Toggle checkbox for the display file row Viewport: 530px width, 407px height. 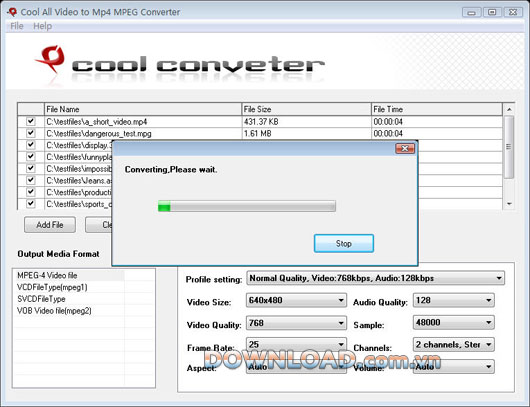tap(31, 145)
